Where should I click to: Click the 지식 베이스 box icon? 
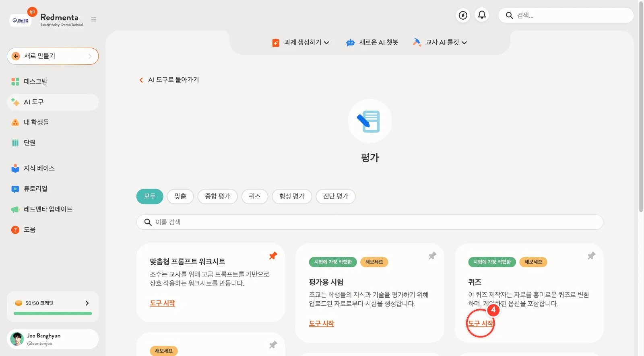point(15,168)
